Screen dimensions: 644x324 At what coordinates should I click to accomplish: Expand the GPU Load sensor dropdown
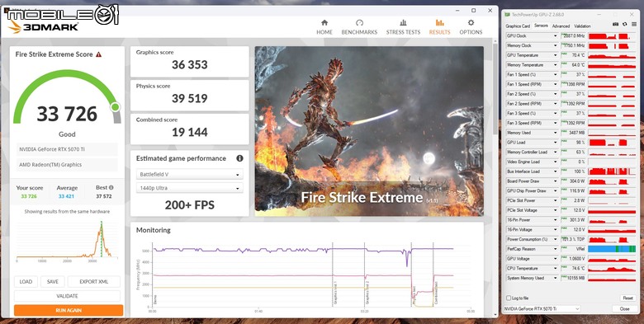point(556,143)
